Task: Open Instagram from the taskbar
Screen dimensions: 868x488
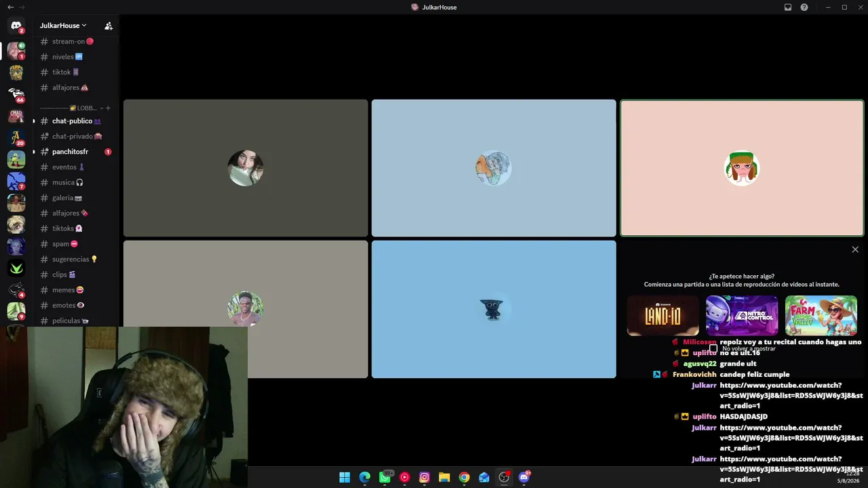Action: click(x=425, y=477)
